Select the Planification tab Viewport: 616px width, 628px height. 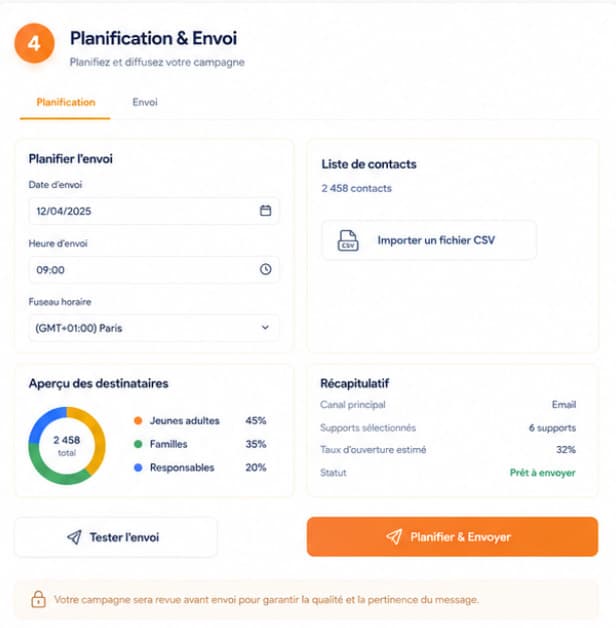point(66,102)
